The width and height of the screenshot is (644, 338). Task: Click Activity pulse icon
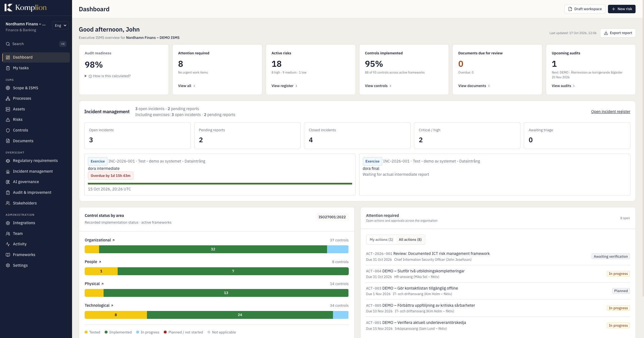(x=8, y=244)
